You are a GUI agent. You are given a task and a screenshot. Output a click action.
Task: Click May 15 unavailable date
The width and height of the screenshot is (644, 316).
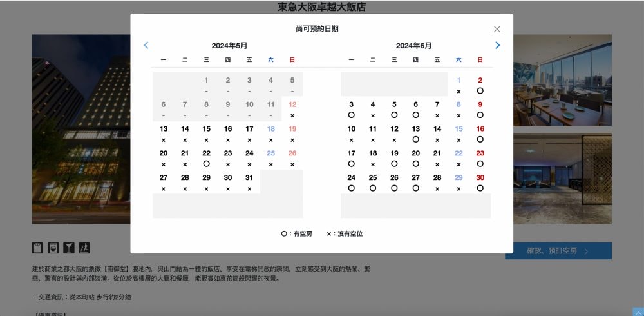tap(206, 133)
